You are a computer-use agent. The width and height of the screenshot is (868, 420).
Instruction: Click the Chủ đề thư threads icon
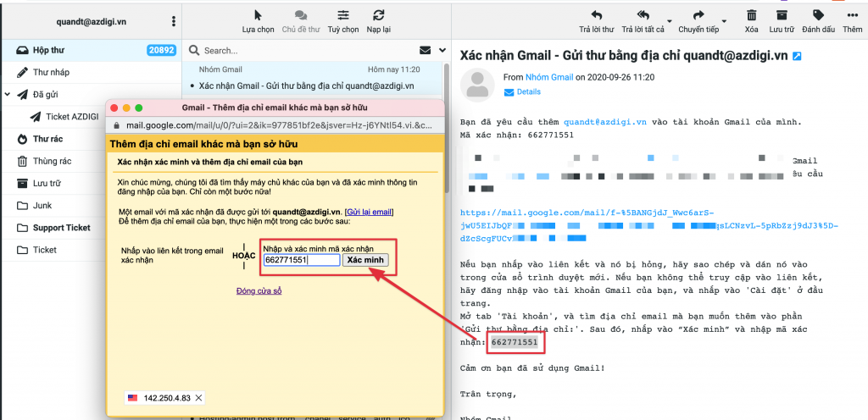click(301, 21)
